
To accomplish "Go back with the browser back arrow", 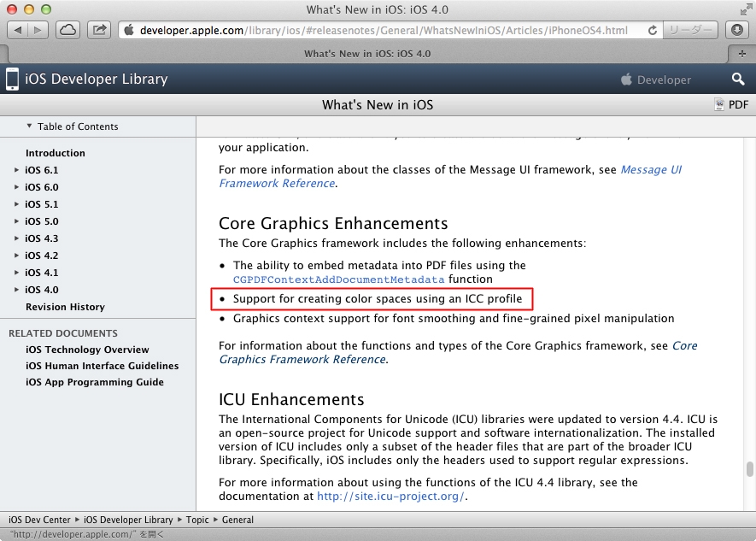I will click(x=18, y=30).
